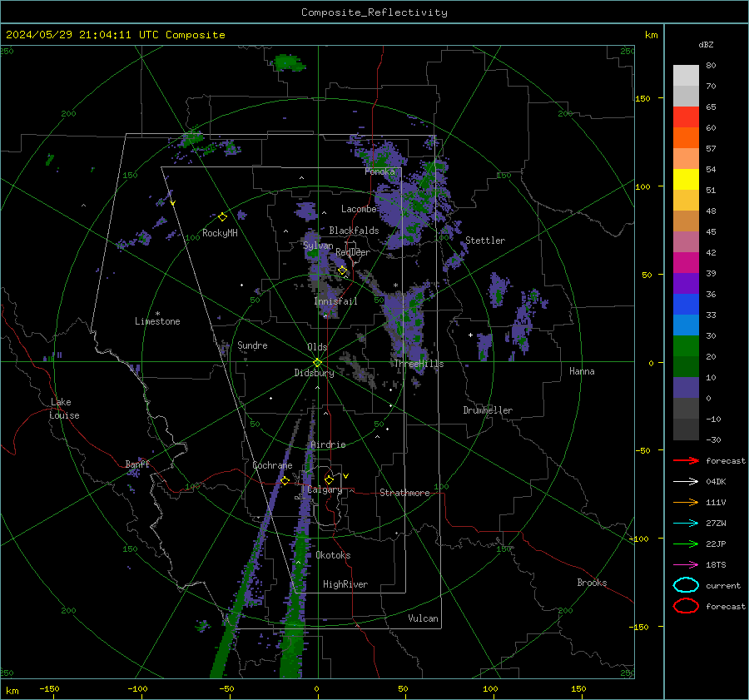Viewport: 749px width, 700px height.
Task: Click the Sundre town label
Action: pyautogui.click(x=252, y=345)
